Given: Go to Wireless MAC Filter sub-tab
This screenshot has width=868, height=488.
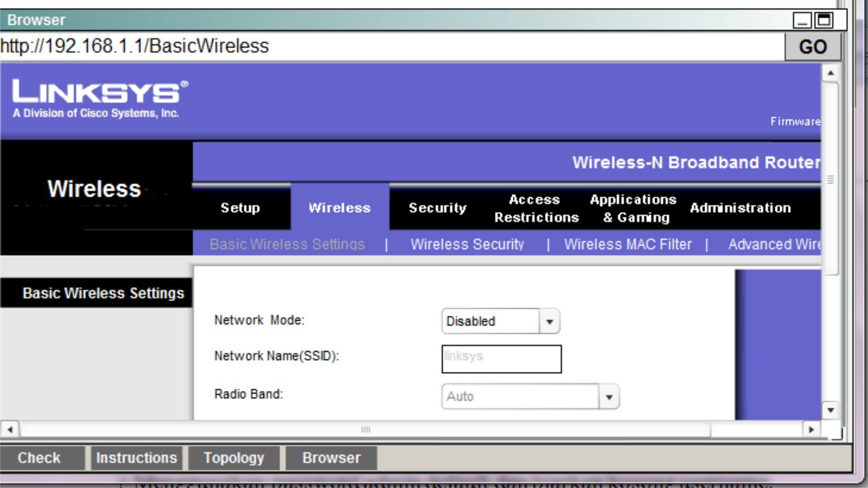Looking at the screenshot, I should tap(628, 244).
